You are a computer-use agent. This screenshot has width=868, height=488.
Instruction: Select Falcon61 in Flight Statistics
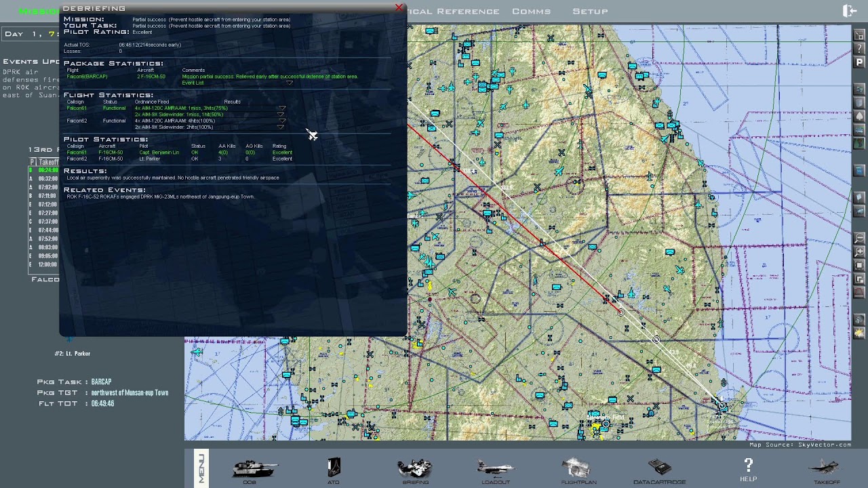click(x=77, y=108)
